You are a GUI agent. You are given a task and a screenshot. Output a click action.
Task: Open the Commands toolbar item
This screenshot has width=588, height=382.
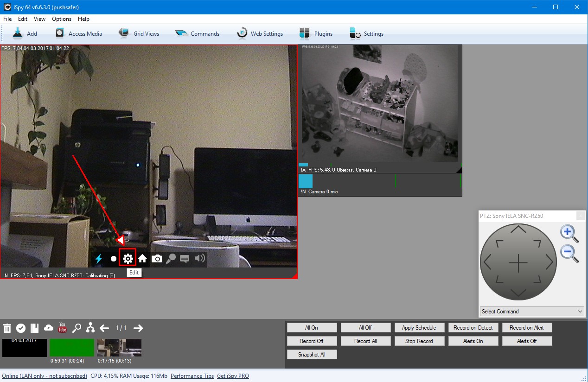[197, 33]
